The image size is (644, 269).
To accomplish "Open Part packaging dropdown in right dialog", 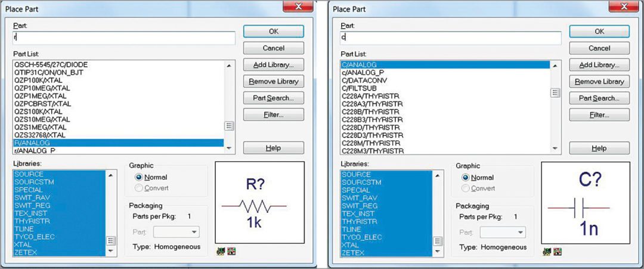I will click(503, 232).
